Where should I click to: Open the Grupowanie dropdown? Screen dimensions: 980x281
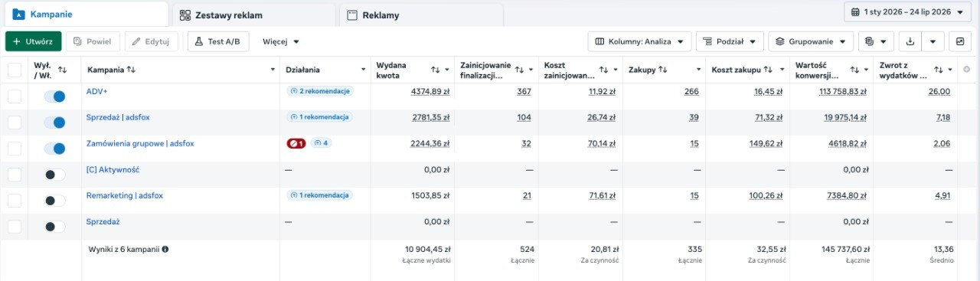click(811, 41)
